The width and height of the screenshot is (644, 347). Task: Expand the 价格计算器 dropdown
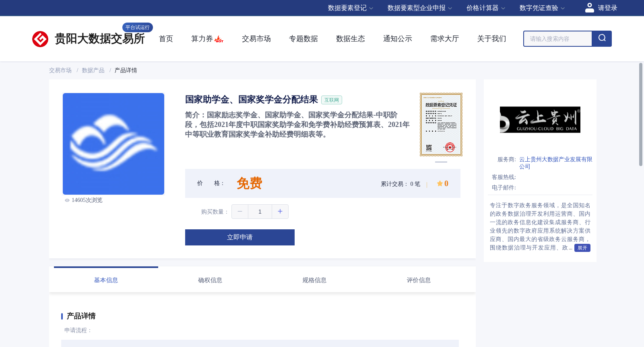(x=486, y=8)
